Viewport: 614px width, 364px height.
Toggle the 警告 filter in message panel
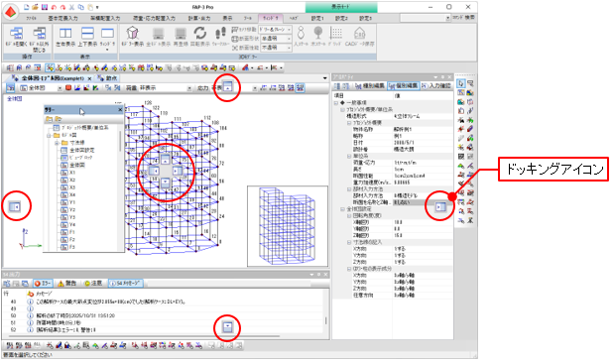click(x=66, y=283)
